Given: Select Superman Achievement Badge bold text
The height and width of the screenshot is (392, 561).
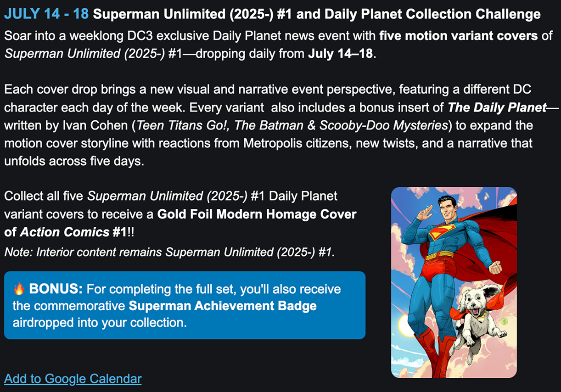Looking at the screenshot, I should [223, 306].
